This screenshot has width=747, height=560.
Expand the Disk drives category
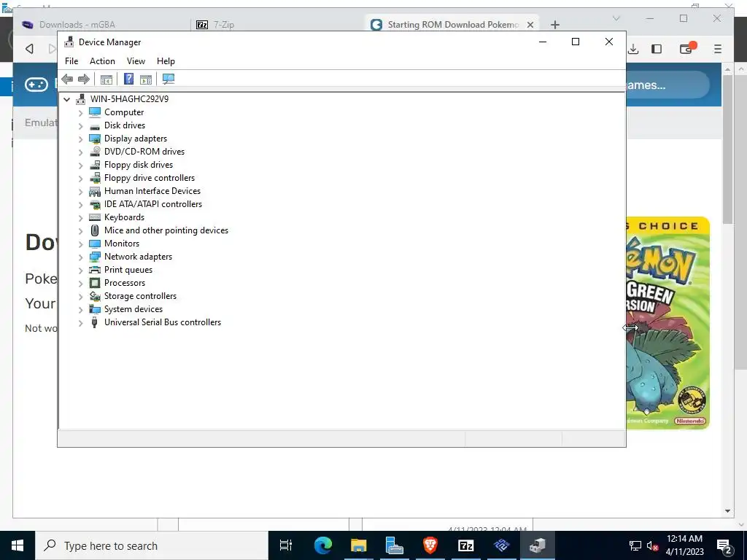tap(80, 125)
